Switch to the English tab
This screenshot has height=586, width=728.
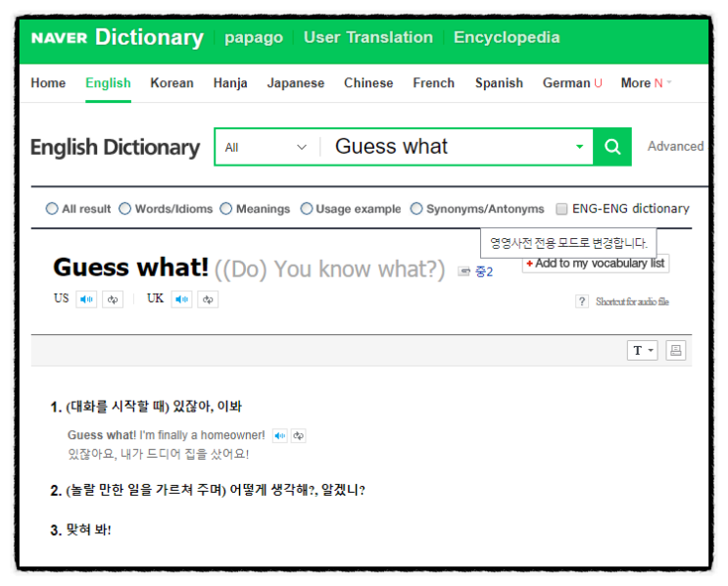tap(108, 83)
